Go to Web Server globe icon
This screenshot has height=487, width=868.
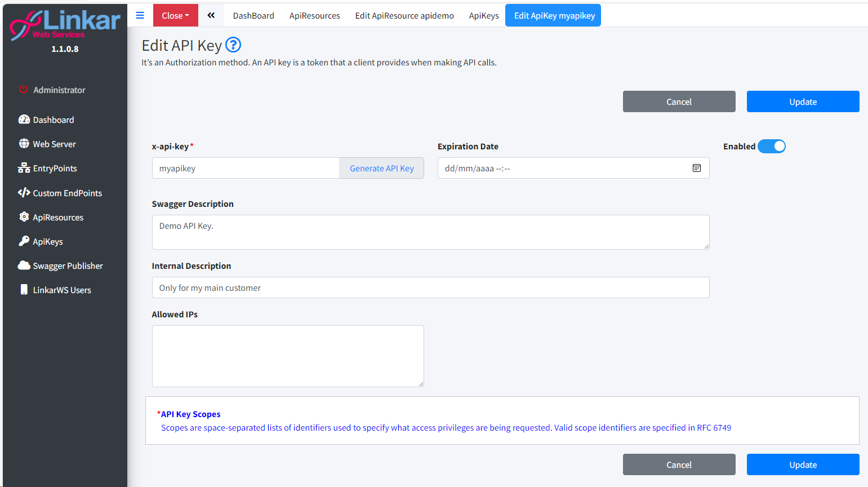pos(24,144)
